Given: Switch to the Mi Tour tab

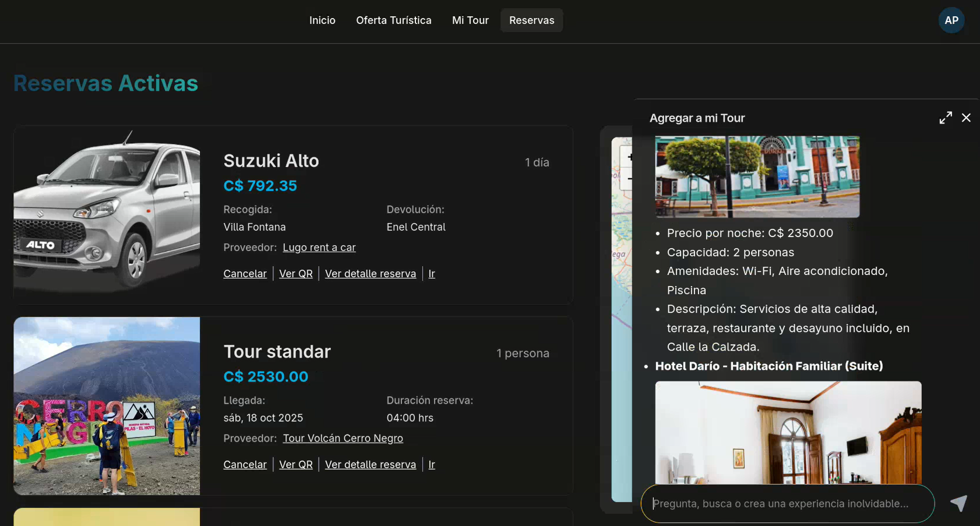Looking at the screenshot, I should click(x=470, y=20).
